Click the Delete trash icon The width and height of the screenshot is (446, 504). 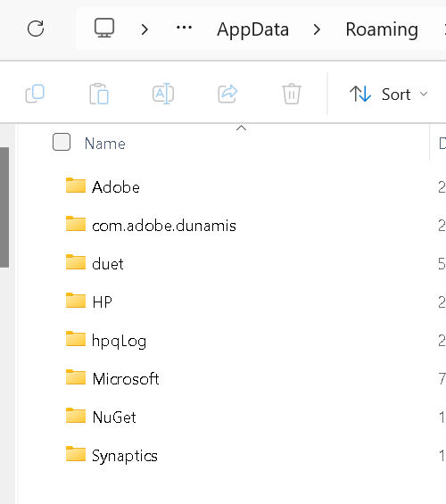click(292, 94)
